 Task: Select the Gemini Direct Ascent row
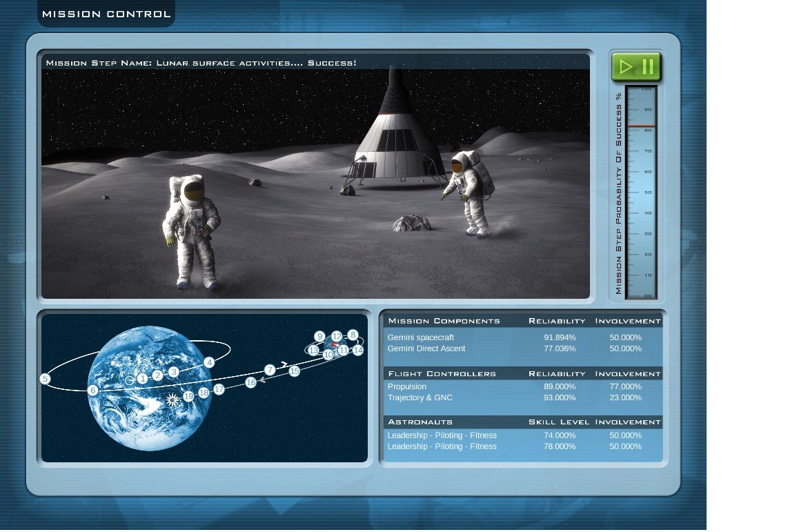(x=523, y=348)
